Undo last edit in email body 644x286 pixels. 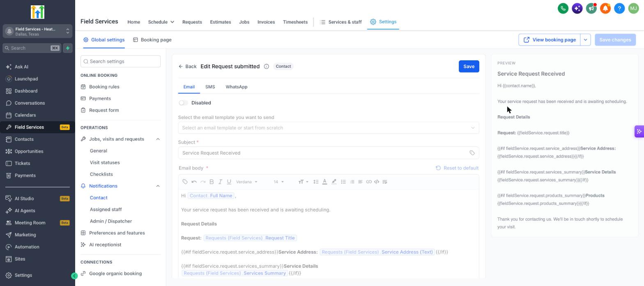click(194, 182)
